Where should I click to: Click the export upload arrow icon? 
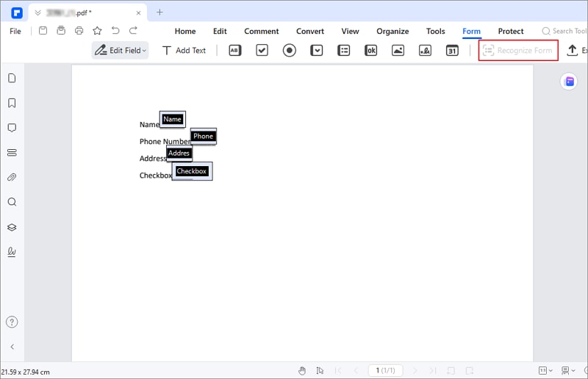572,50
